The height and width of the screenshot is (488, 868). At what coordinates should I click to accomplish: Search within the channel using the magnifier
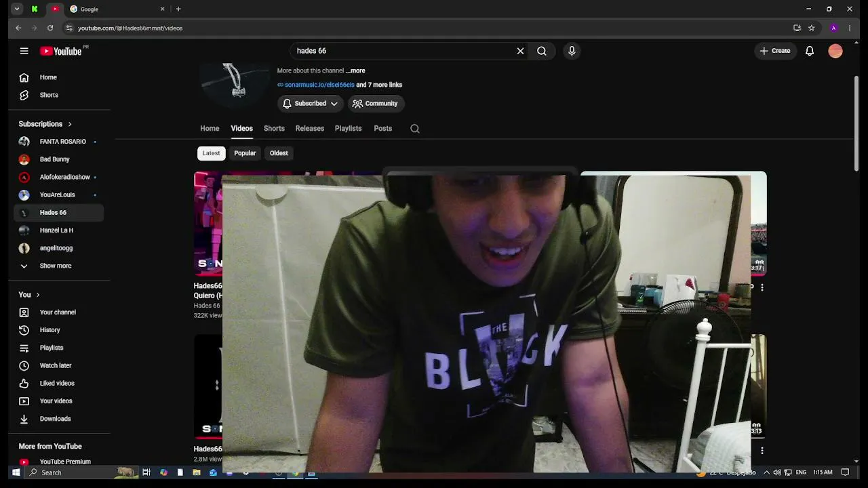click(415, 129)
